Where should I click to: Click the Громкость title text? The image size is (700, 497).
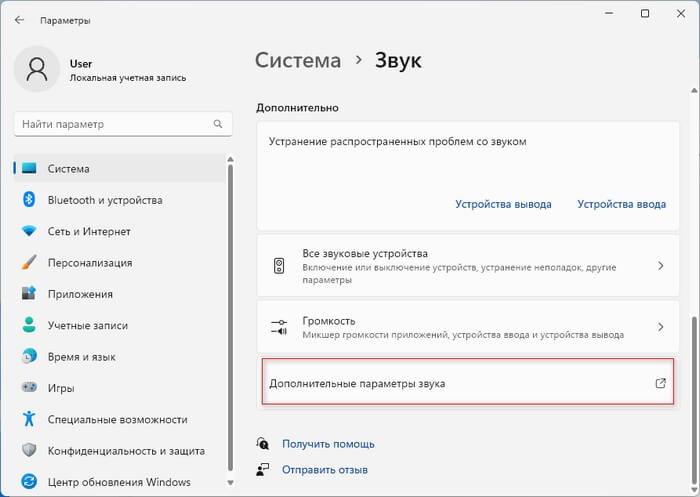[x=329, y=321]
